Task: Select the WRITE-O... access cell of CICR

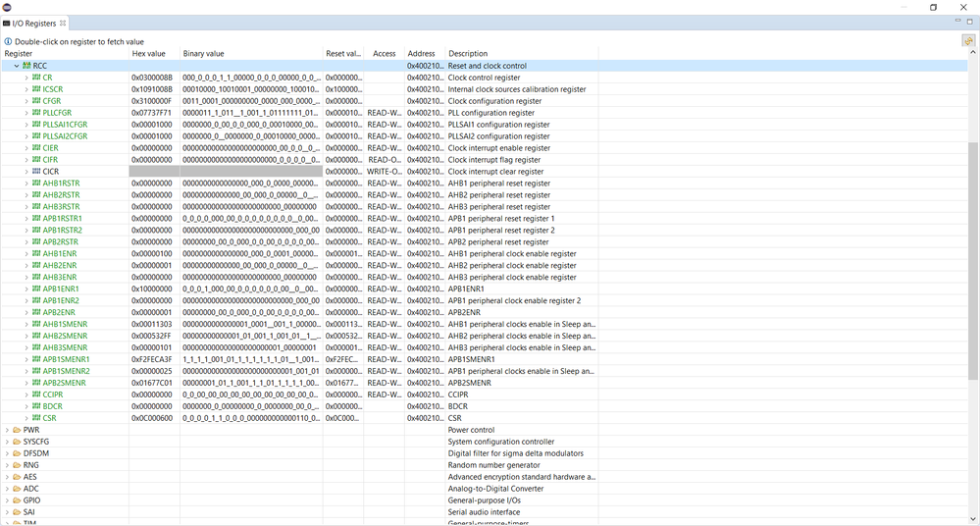Action: tap(385, 172)
